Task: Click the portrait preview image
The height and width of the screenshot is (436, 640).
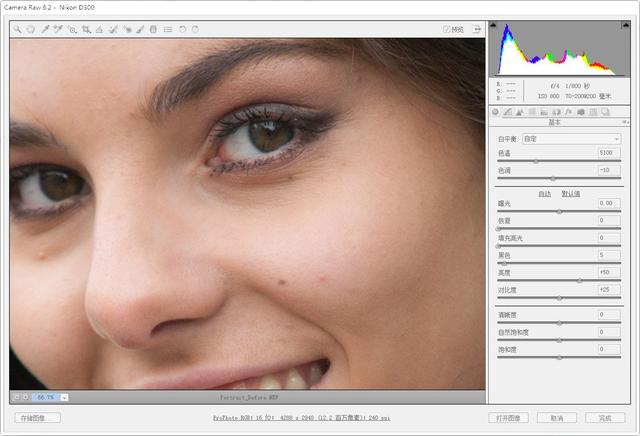Action: 247,214
